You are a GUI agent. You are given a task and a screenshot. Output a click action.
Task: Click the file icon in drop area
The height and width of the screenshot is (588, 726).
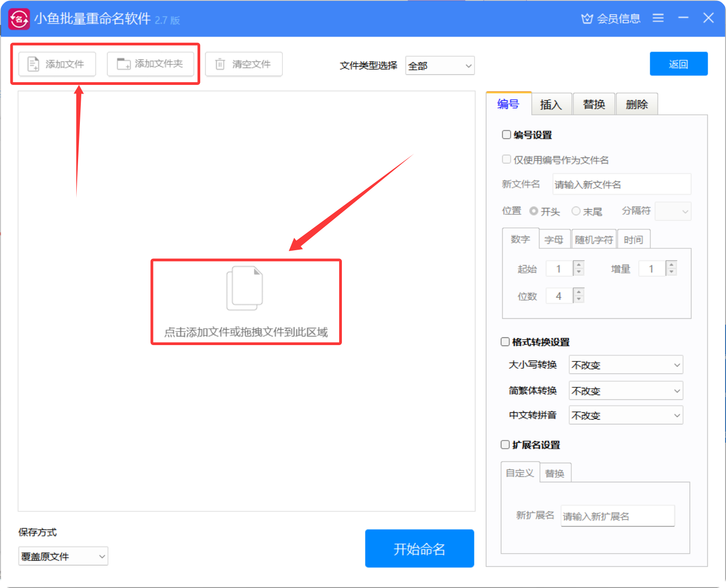tap(245, 288)
